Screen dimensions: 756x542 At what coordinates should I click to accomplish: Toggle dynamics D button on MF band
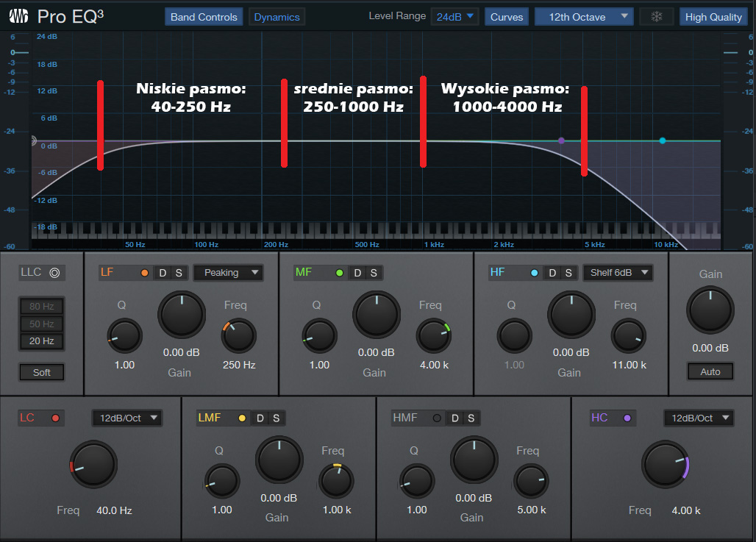tap(357, 273)
